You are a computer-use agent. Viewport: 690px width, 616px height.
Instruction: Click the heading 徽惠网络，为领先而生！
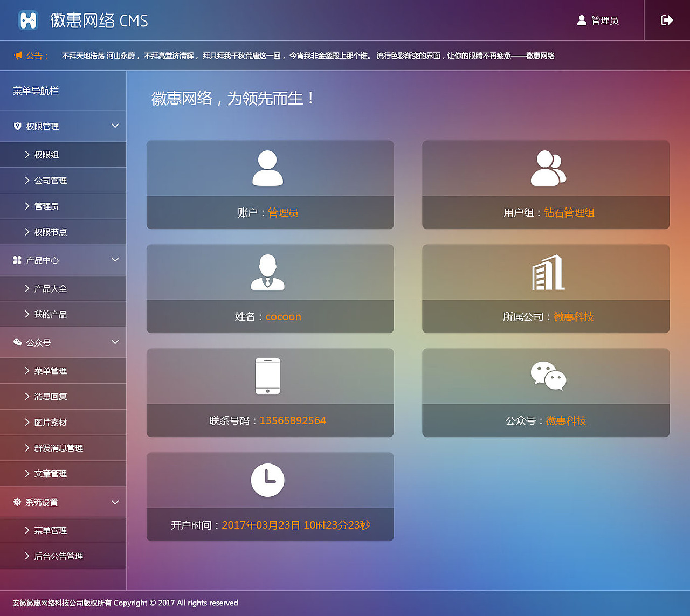click(x=233, y=98)
